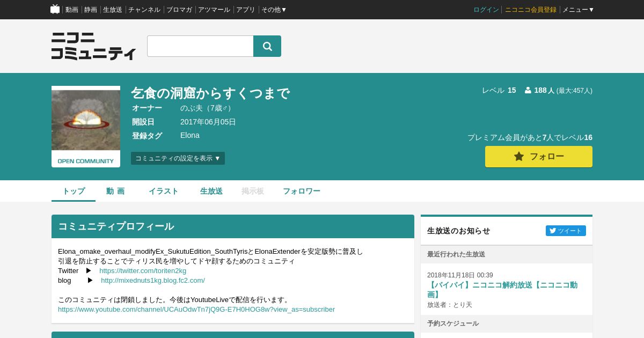Click the yellow フォロー button
Screen dimensions: 644x338
tap(539, 157)
